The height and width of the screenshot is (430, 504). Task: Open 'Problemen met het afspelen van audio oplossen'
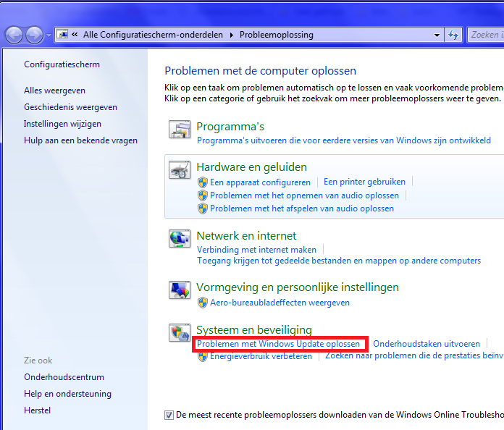[301, 208]
